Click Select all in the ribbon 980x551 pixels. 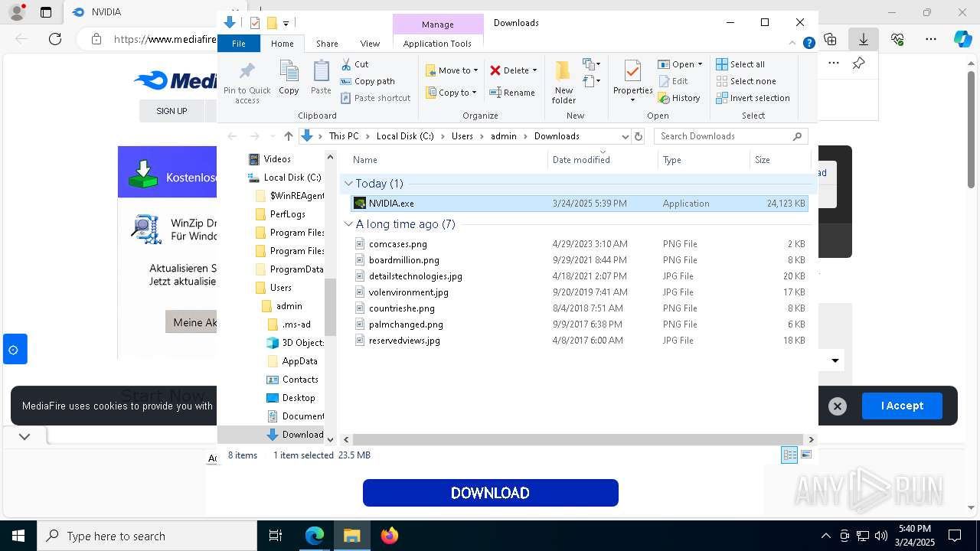pos(740,64)
